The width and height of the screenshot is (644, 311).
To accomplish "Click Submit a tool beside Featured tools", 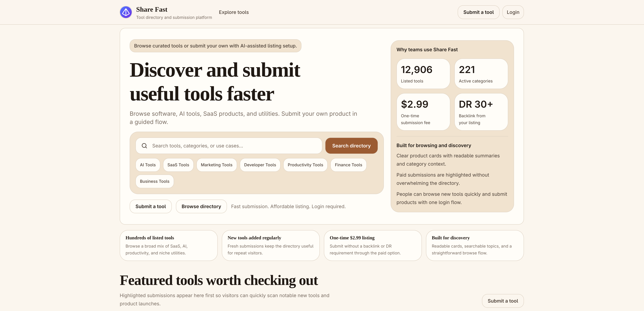I will coord(503,301).
